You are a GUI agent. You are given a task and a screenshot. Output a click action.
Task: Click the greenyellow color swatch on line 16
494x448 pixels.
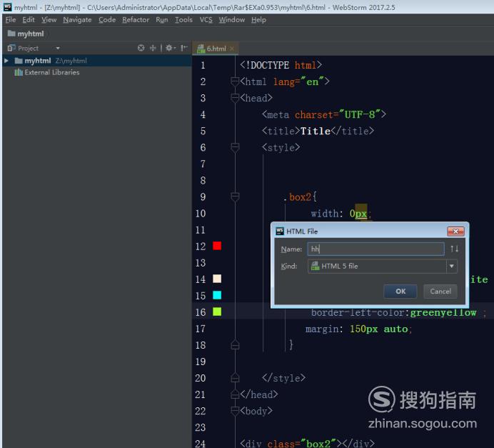(217, 312)
